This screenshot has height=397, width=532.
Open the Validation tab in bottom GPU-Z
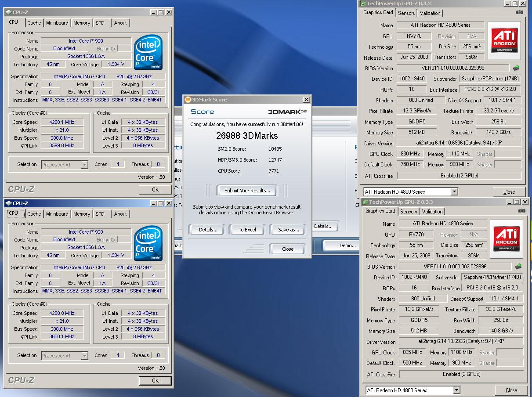[x=432, y=212]
